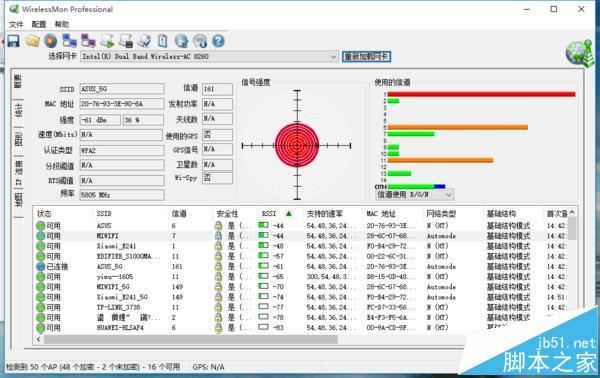The width and height of the screenshot is (600, 378).
Task: Click the MAC 地址 field in the summary
Action: tap(122, 104)
